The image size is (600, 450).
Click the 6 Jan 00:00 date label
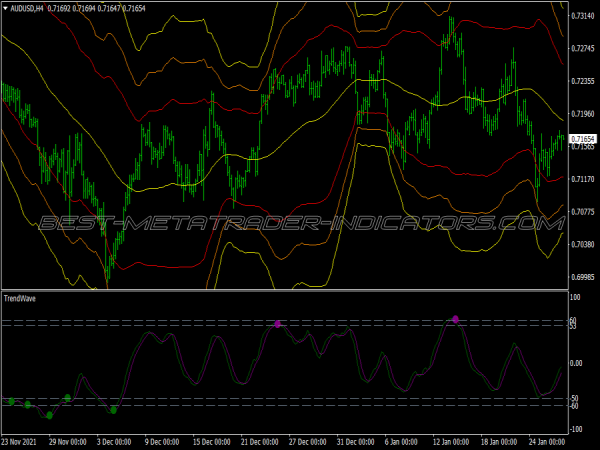[401, 442]
